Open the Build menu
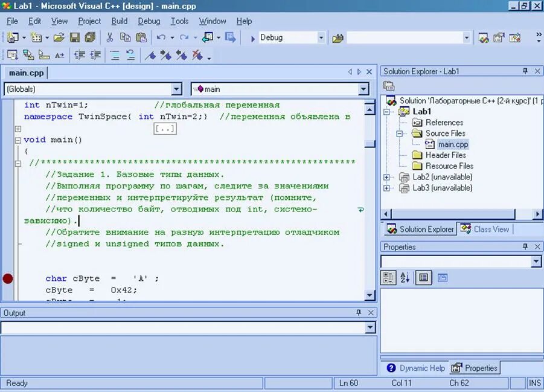 point(120,21)
